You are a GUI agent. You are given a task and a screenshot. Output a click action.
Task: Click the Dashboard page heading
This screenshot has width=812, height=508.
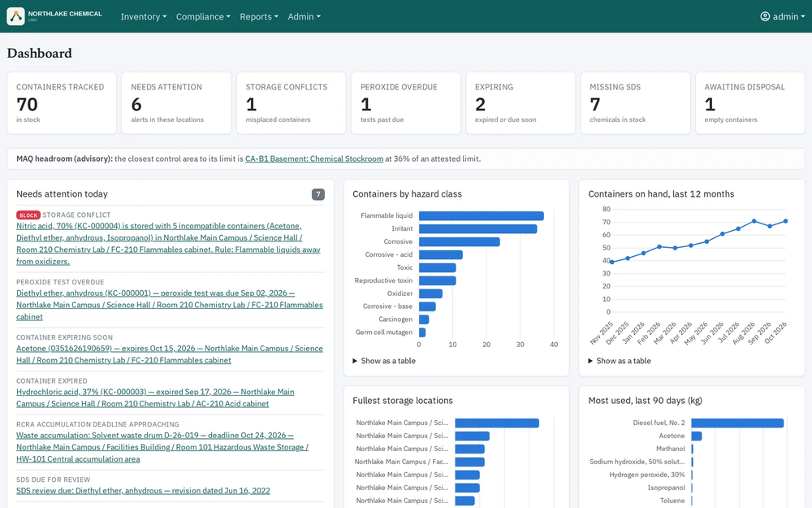coord(39,54)
